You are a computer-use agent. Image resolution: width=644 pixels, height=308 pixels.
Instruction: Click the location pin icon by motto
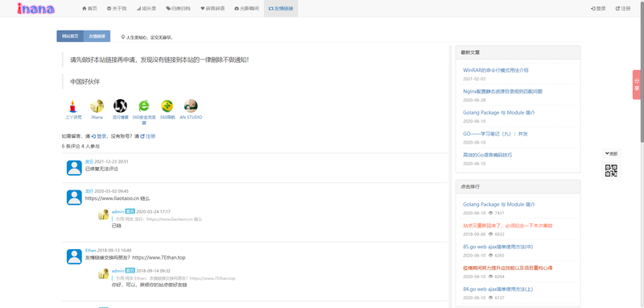point(123,37)
